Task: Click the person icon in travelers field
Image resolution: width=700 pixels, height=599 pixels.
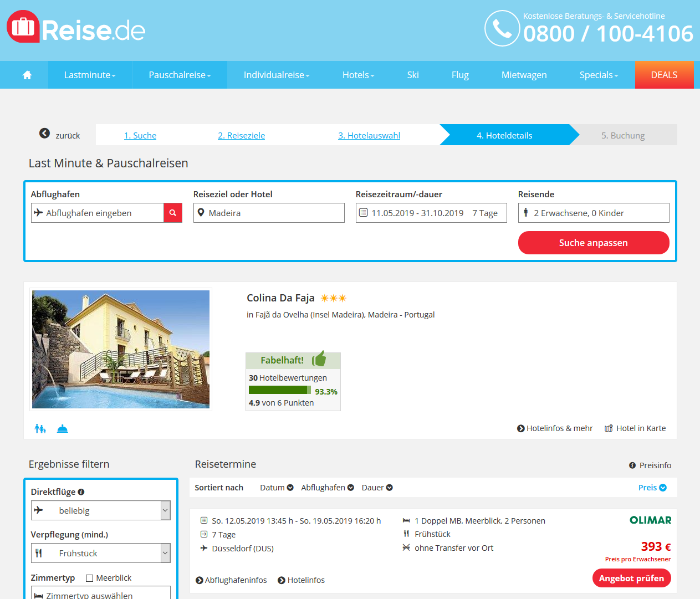Action: (x=526, y=213)
